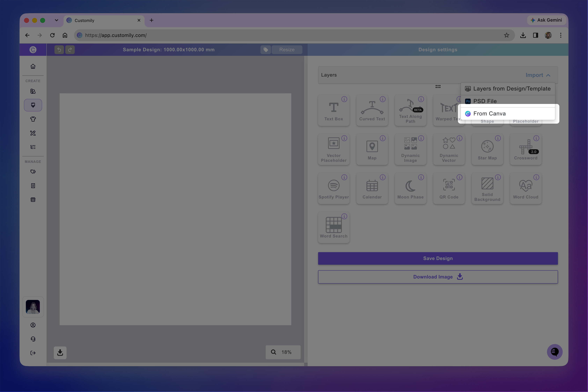Open the tab list chevron in browser

[57, 20]
